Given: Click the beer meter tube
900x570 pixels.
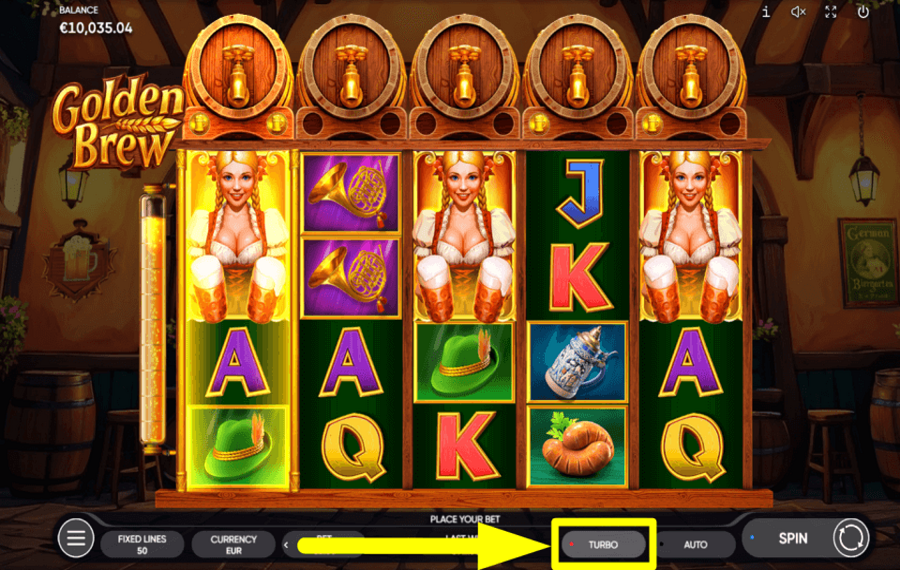Looking at the screenshot, I should tap(153, 320).
